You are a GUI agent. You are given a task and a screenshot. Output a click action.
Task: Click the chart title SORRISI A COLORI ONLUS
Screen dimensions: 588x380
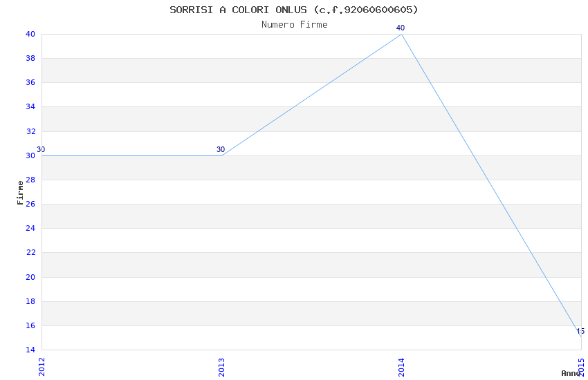(x=293, y=10)
